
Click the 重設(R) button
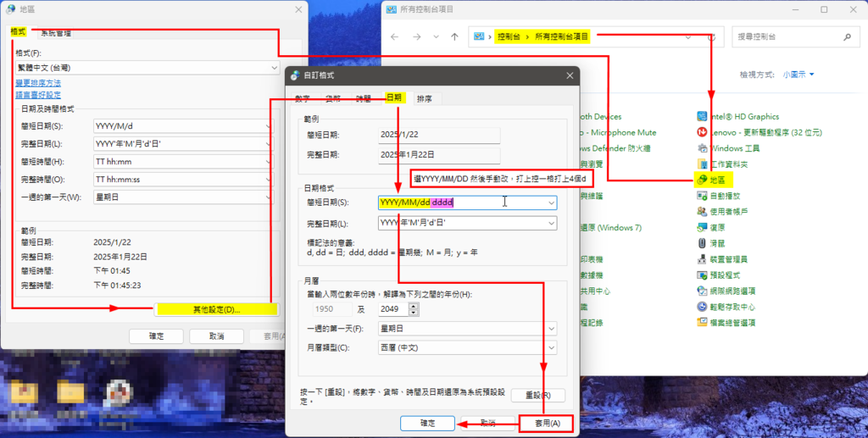pyautogui.click(x=538, y=396)
